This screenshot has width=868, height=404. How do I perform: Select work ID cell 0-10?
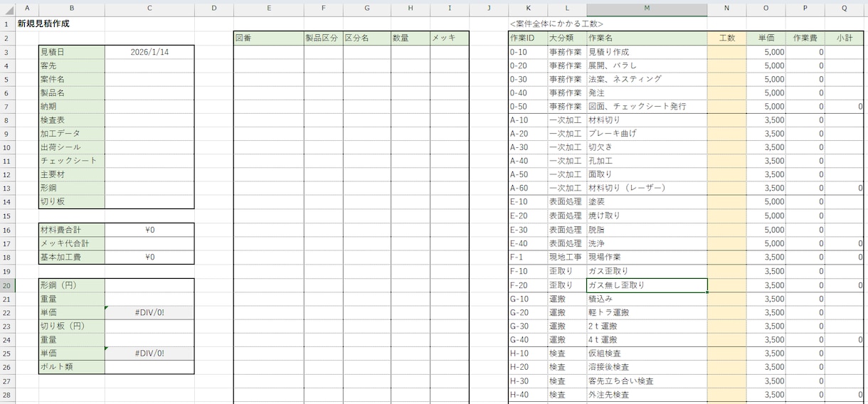click(x=528, y=52)
